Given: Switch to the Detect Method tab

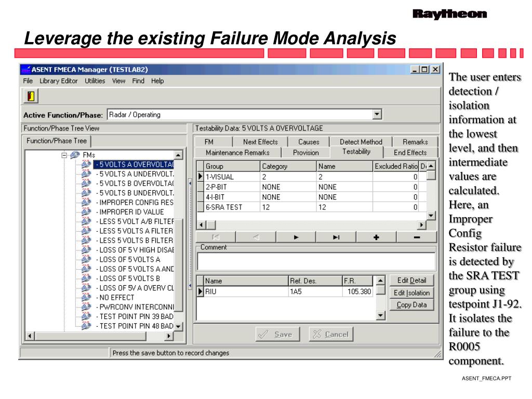Looking at the screenshot, I should point(361,142).
